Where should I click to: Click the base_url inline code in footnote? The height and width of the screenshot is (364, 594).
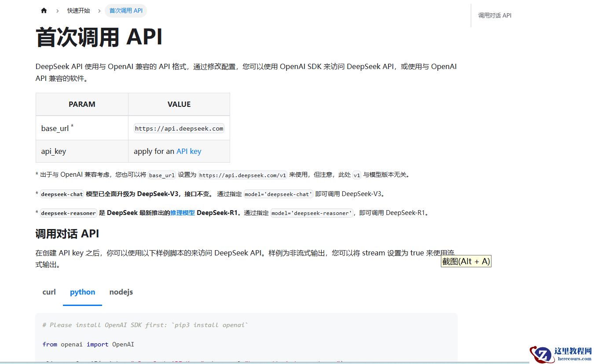162,175
